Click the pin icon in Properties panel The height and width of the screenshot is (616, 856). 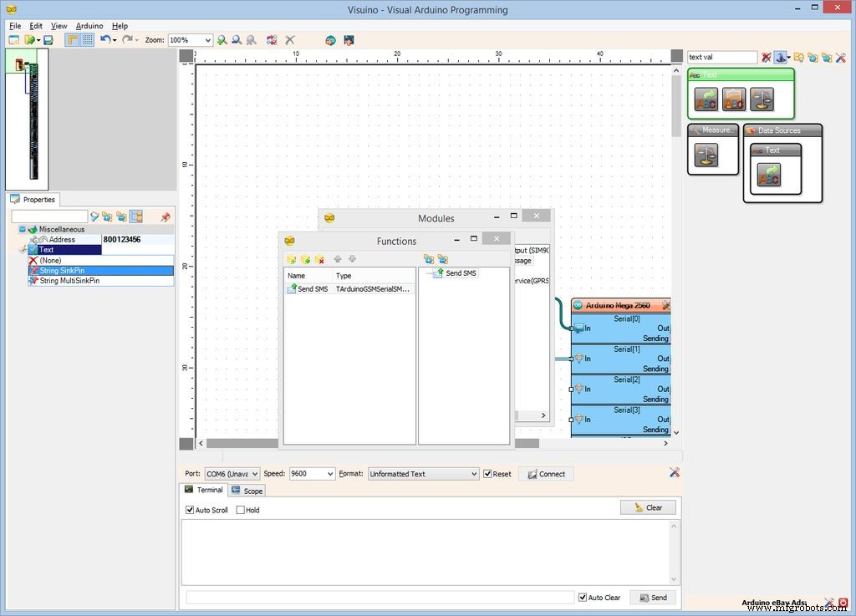click(165, 217)
